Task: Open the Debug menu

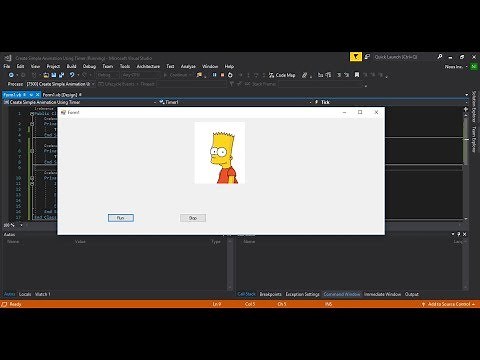Action: tap(89, 66)
